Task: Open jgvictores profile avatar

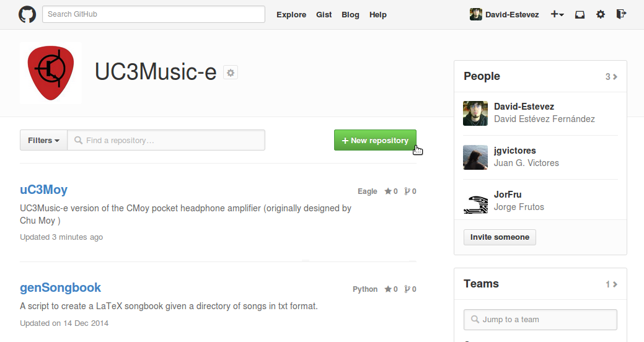Action: pos(475,157)
